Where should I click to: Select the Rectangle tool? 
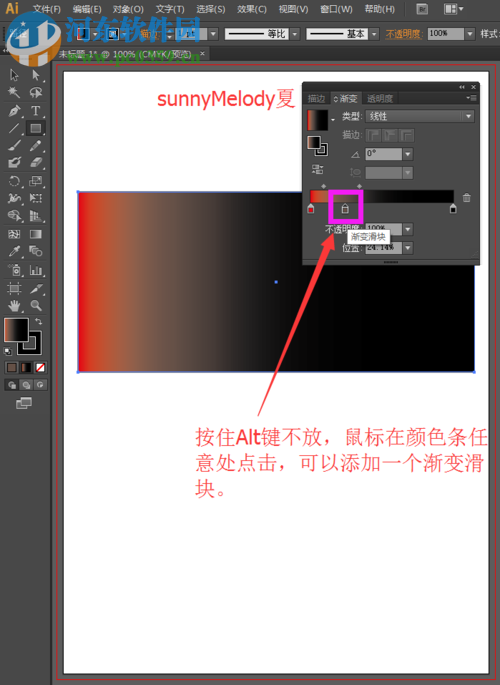(36, 128)
